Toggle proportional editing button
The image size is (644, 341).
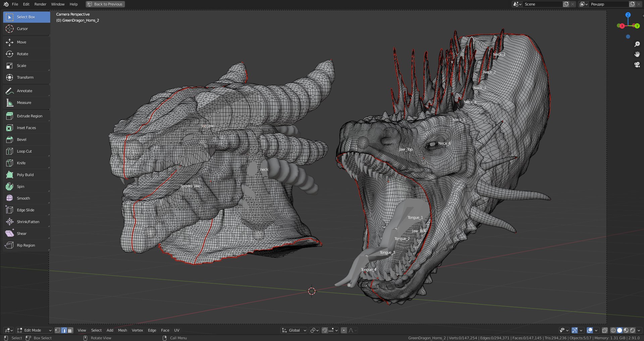[344, 330]
